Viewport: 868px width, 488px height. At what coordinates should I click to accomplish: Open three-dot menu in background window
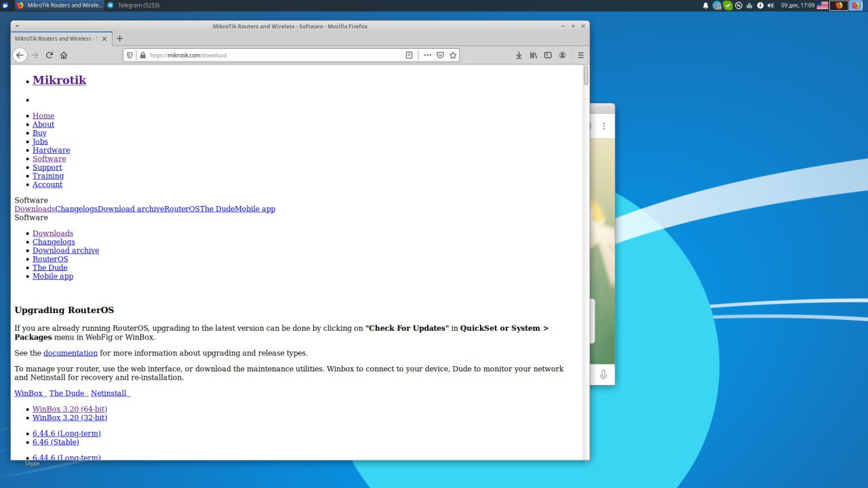pos(604,126)
